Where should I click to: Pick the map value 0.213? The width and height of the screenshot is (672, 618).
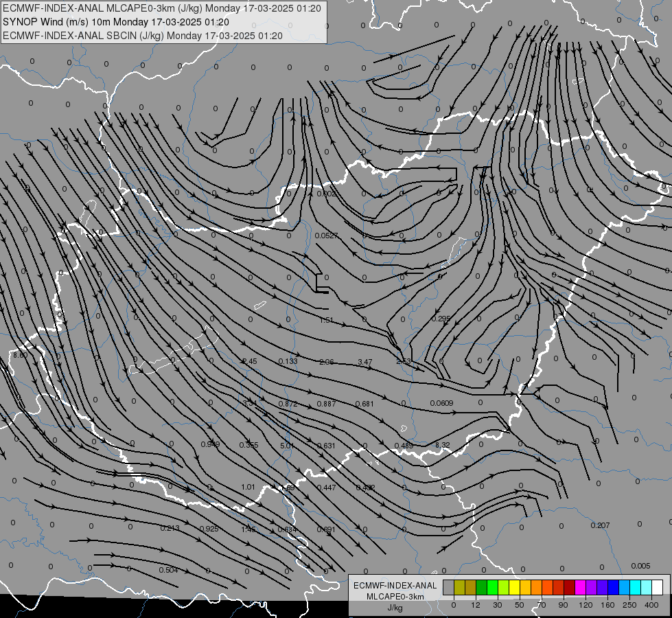(x=170, y=528)
